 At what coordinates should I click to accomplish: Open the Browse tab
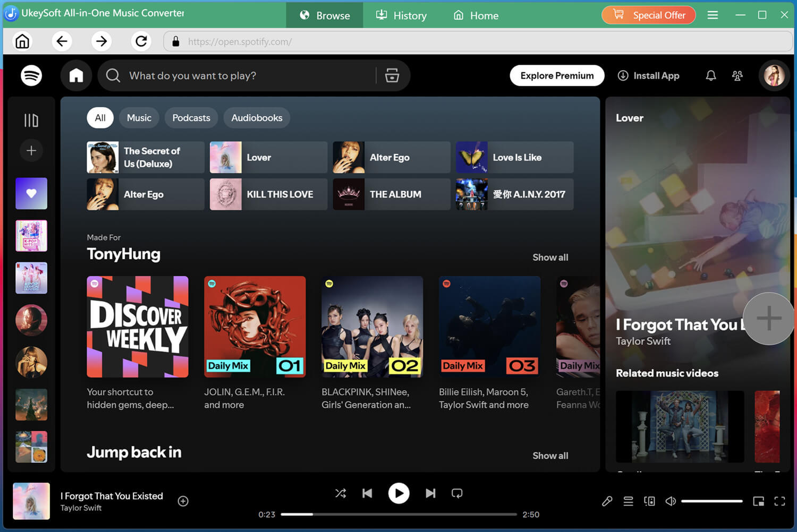[x=325, y=15]
